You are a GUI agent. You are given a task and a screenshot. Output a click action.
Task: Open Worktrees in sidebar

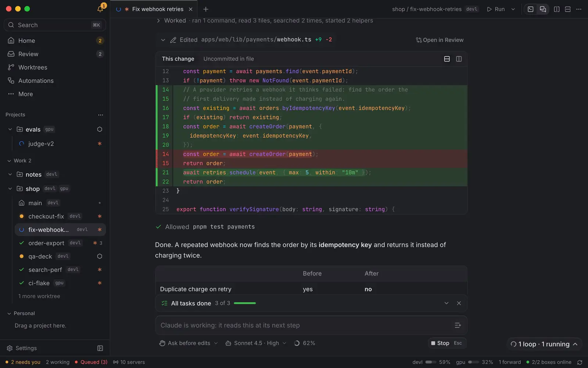click(x=55, y=67)
